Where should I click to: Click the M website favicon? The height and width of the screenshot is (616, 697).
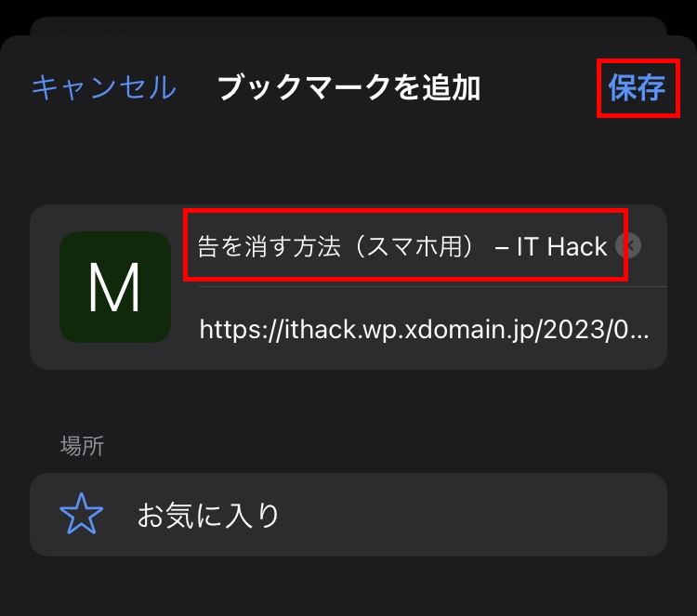point(115,287)
